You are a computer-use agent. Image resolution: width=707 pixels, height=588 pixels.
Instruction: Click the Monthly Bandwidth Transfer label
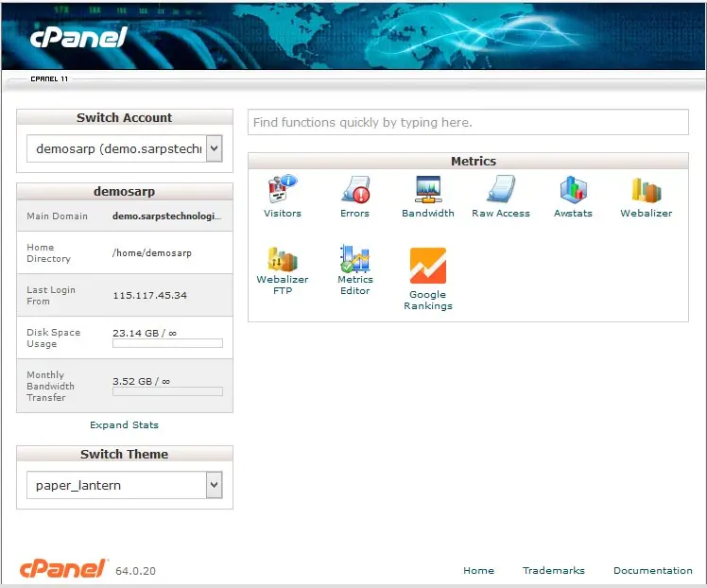point(50,386)
